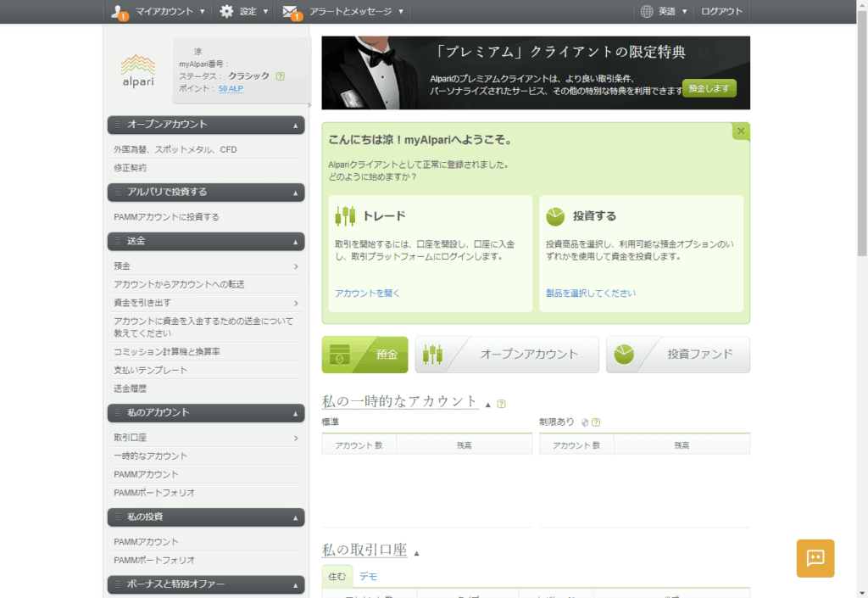This screenshot has height=598, width=868.
Task: Click the help icon beside 制限あり
Action: [x=596, y=422]
